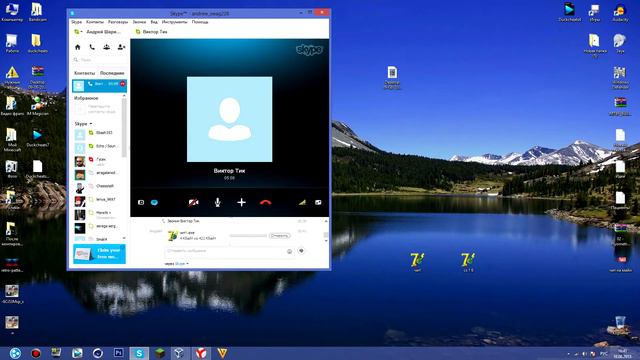
Task: Click the caller's large avatar image
Action: (x=229, y=119)
